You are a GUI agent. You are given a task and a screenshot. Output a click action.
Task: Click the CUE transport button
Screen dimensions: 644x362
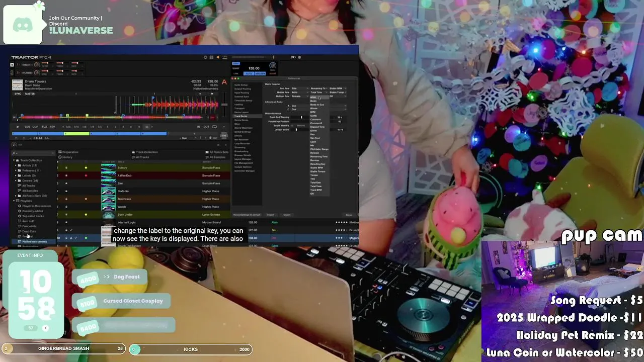[28, 127]
